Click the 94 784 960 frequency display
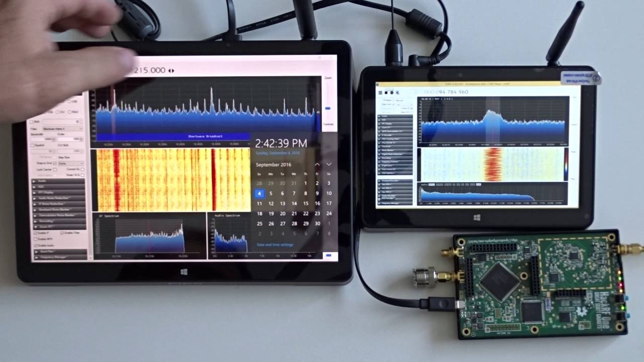Viewport: 644px width, 362px height. pos(446,92)
